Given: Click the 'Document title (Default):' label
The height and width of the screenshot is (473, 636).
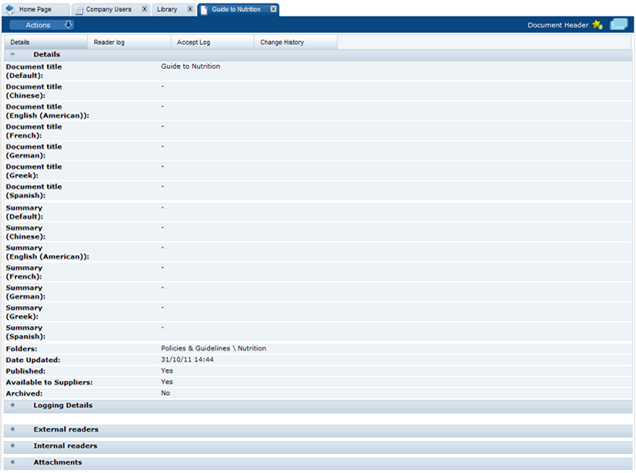Looking at the screenshot, I should [x=34, y=71].
